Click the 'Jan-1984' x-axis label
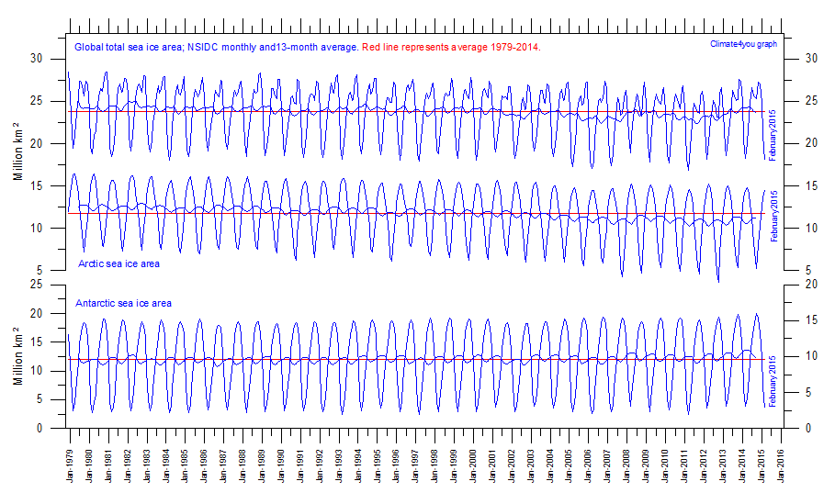Image resolution: width=835 pixels, height=504 pixels. coord(165,466)
